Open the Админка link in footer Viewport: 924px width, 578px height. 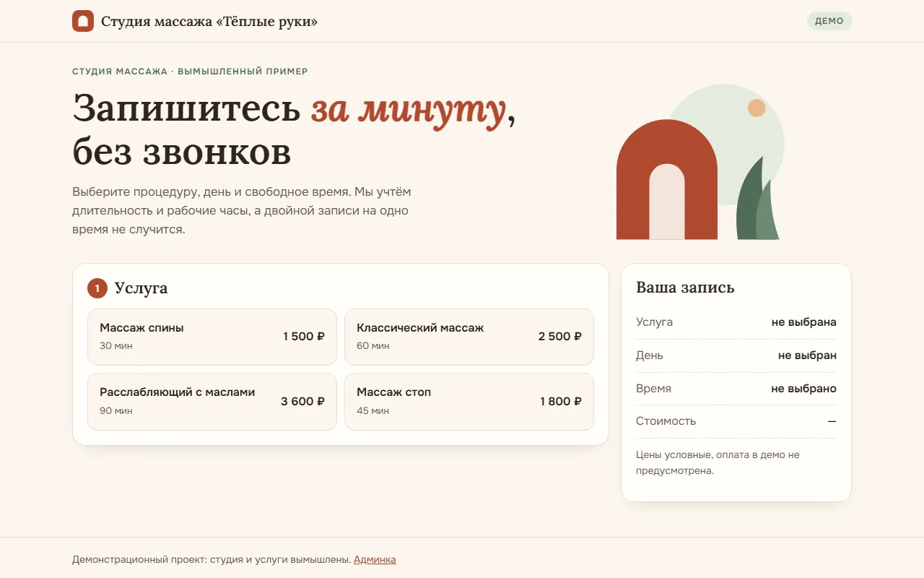click(x=375, y=559)
